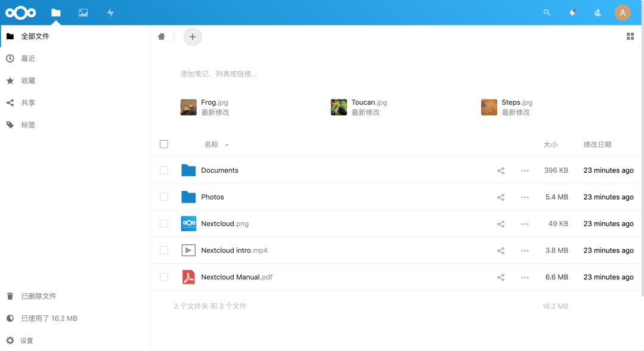Sort by 修改日期 column

[x=597, y=144]
